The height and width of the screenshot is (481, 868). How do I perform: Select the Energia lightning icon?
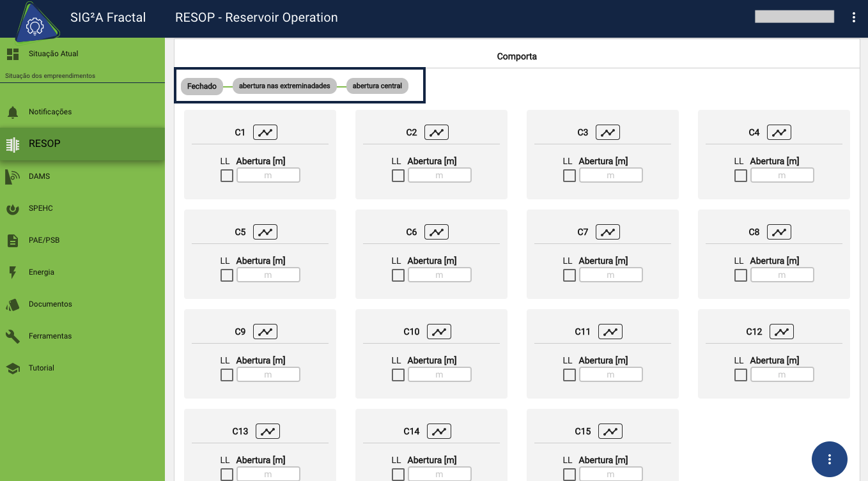[x=13, y=272]
